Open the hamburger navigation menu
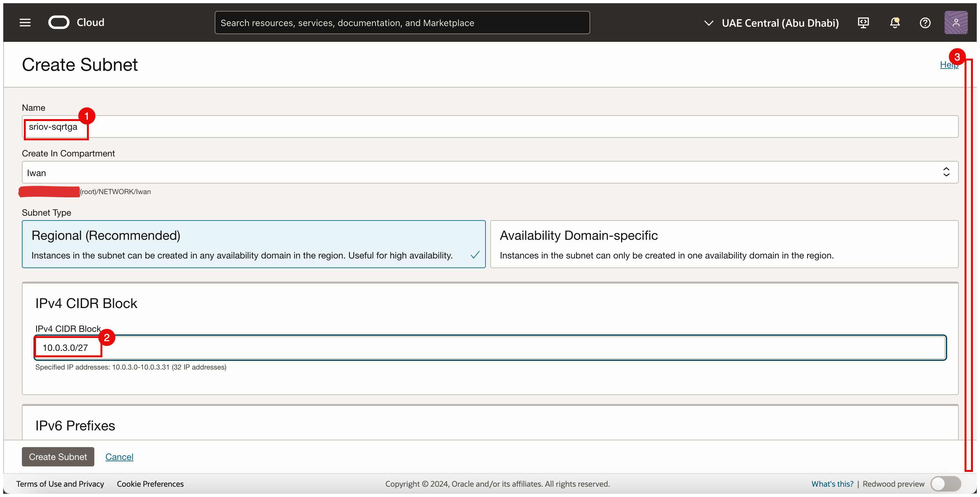The image size is (980, 497). 25,23
